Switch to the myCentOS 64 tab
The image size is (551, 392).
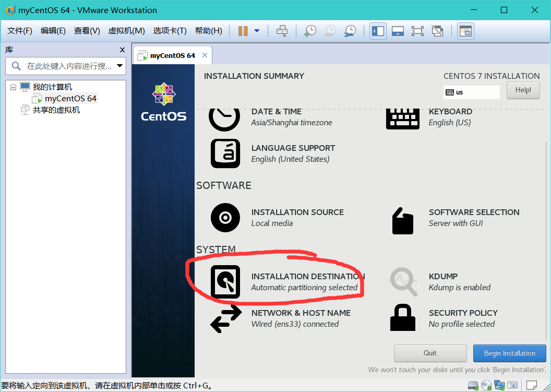[172, 55]
